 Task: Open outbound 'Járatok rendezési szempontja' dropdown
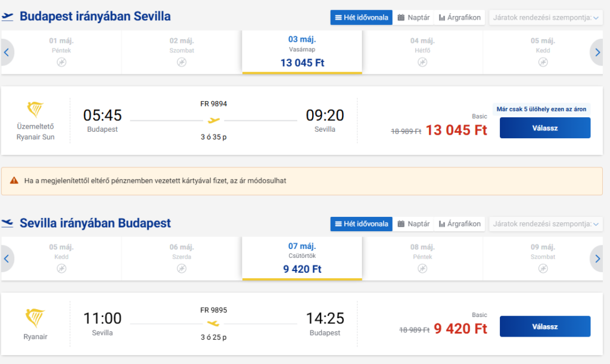point(545,17)
